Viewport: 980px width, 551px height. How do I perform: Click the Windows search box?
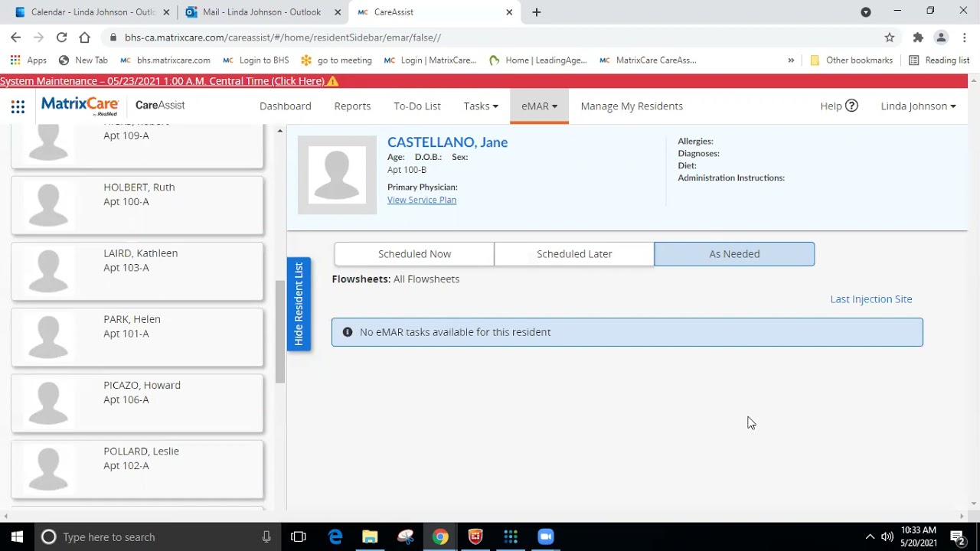[157, 536]
